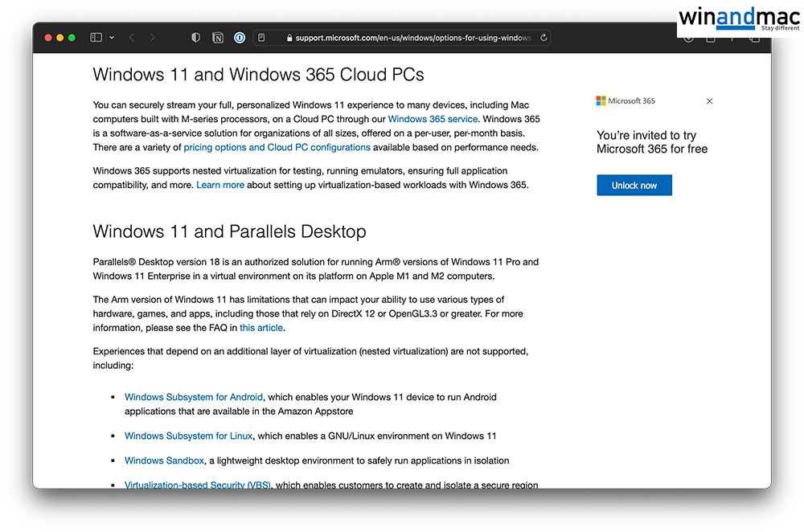Screen dimensions: 804x532
Task: Go back to the previous page
Action: [x=132, y=38]
